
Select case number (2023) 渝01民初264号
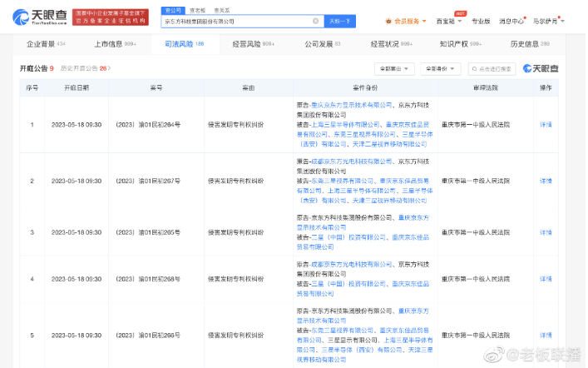pos(148,125)
